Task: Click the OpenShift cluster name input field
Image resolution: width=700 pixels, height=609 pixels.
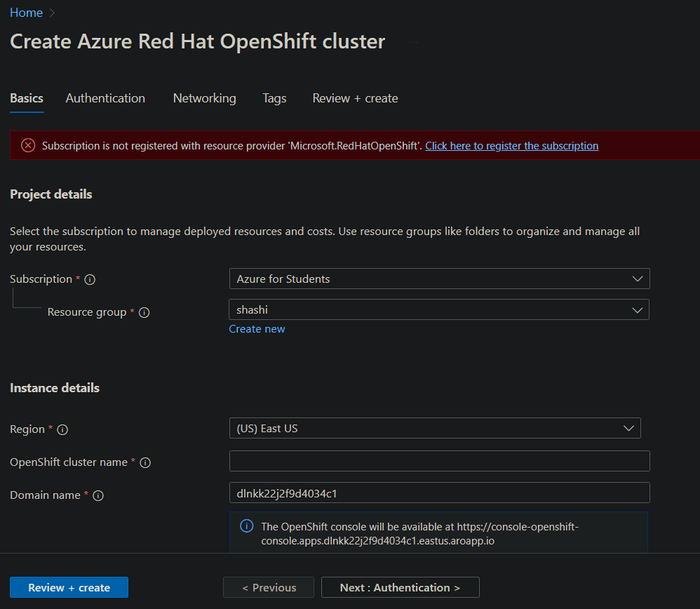Action: point(439,461)
